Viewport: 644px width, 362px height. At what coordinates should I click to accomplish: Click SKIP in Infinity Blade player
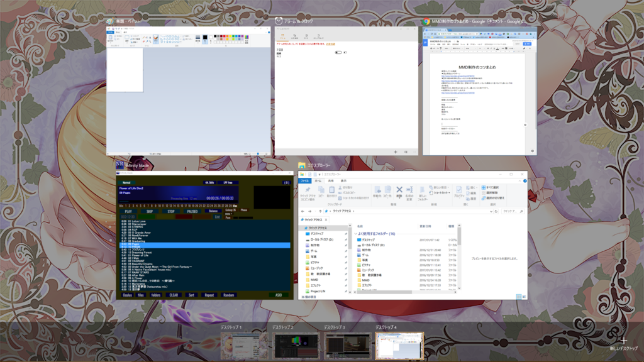tap(150, 211)
